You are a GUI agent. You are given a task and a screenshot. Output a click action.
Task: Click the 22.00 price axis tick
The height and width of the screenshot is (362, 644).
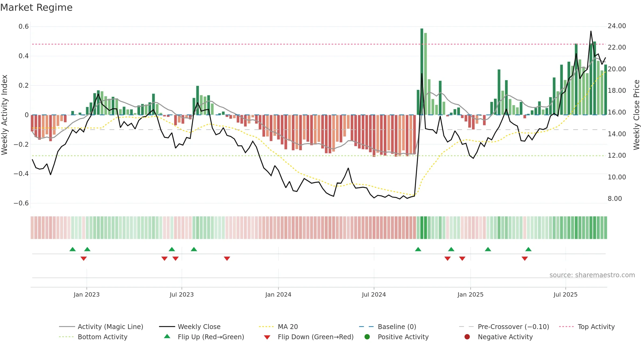617,47
